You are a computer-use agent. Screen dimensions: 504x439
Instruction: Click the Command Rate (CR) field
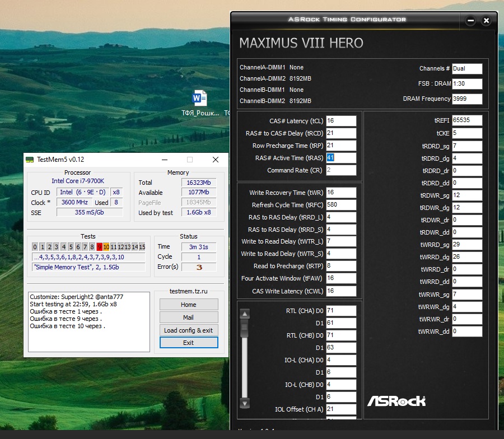coord(341,170)
